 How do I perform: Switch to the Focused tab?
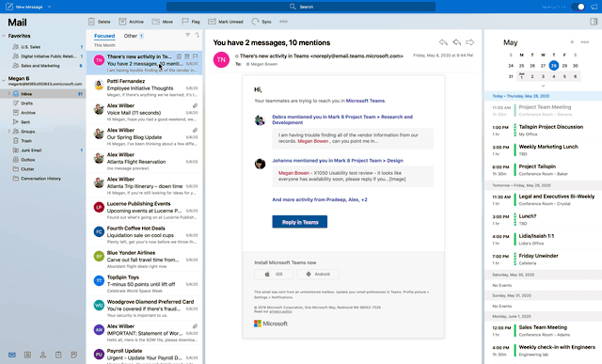104,36
